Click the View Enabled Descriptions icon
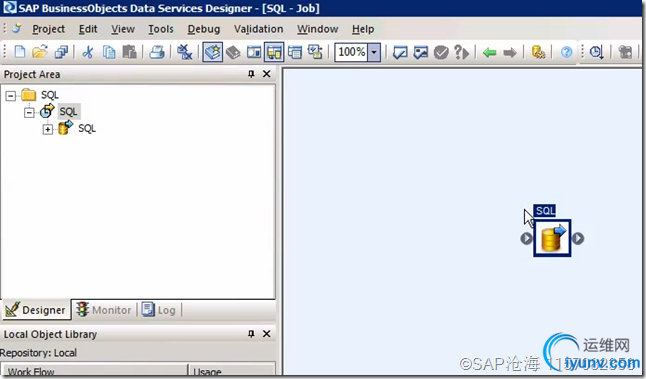Screen dimensions: 646x379 pos(316,52)
